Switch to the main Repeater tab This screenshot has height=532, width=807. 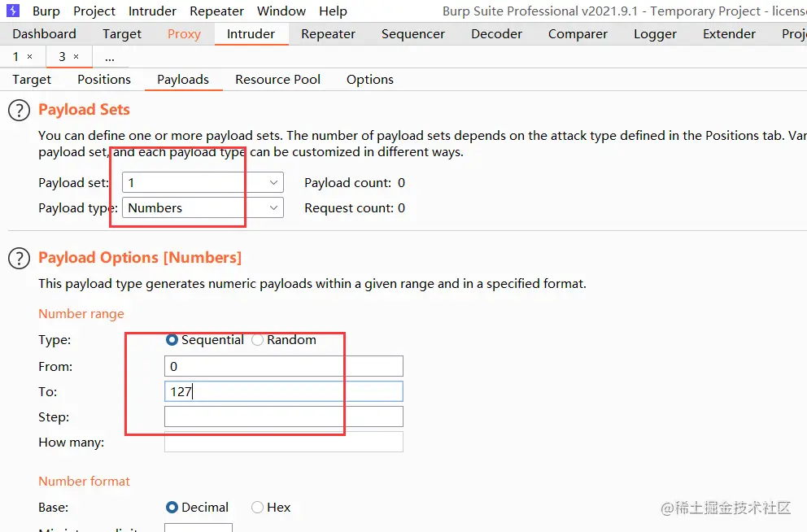click(x=328, y=34)
